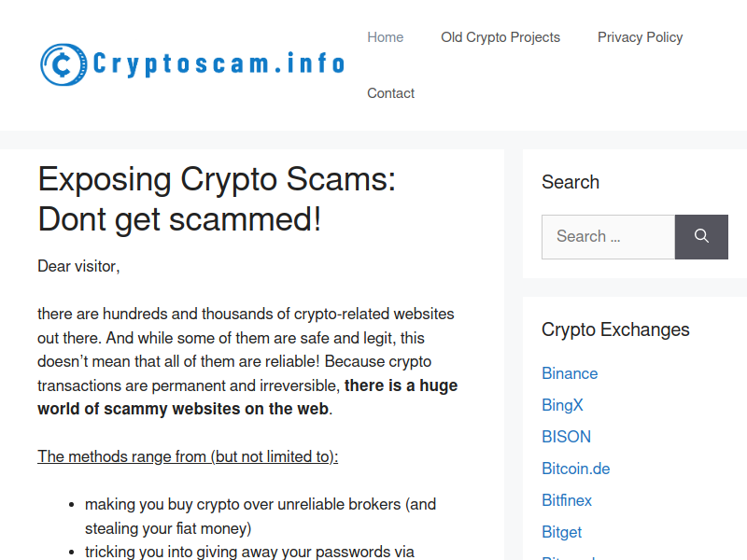The width and height of the screenshot is (747, 560).
Task: Go to the Privacy Policy page
Action: coord(640,37)
